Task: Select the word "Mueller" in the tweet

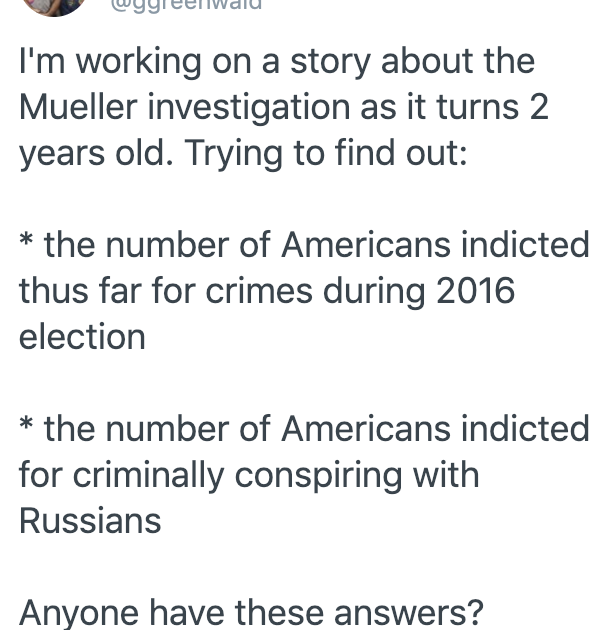Action: (78, 106)
